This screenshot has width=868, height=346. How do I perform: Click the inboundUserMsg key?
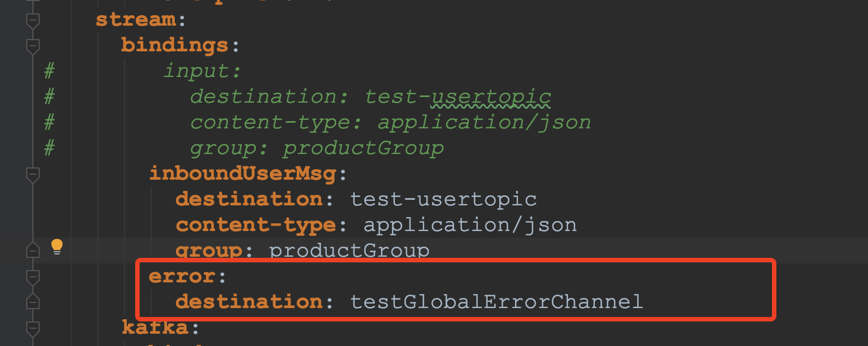pos(242,174)
